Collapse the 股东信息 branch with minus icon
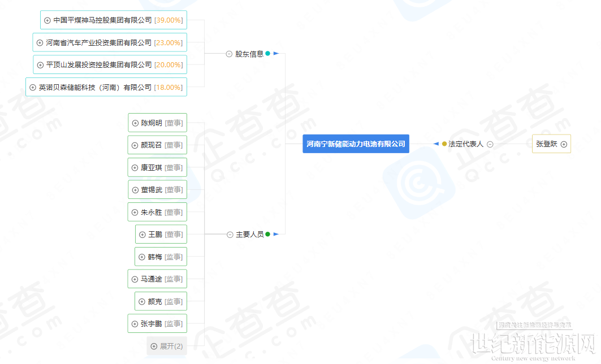 pos(229,54)
